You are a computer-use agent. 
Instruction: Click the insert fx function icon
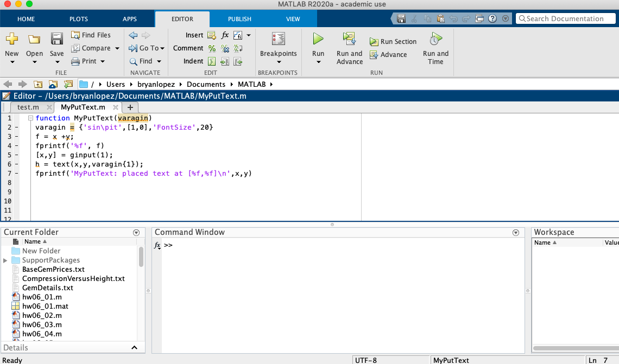224,35
